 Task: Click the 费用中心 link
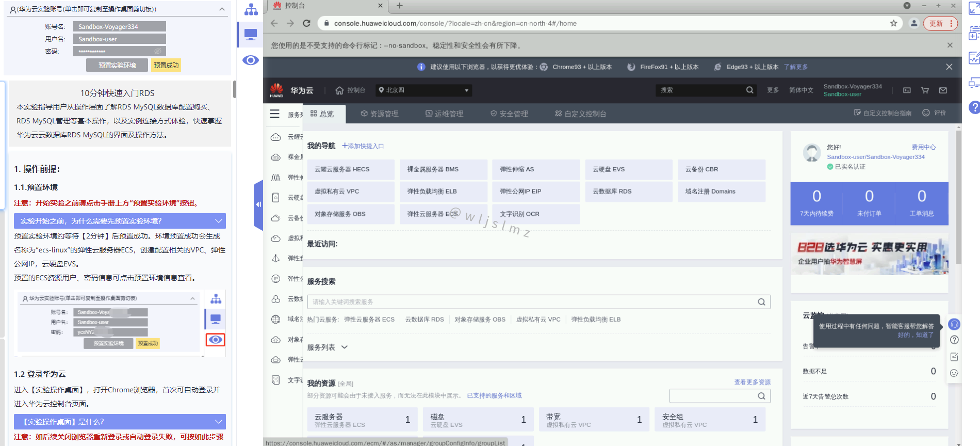click(923, 147)
